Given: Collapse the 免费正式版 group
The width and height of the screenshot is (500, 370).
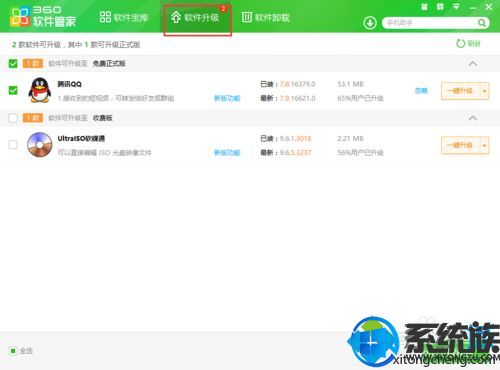Looking at the screenshot, I should pos(472,63).
